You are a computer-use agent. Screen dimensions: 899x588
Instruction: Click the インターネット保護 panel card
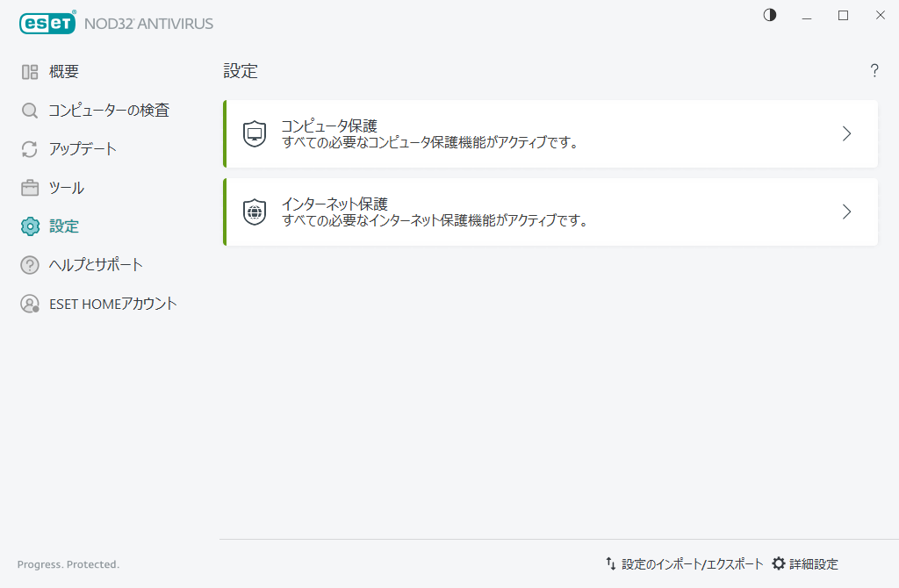click(550, 212)
